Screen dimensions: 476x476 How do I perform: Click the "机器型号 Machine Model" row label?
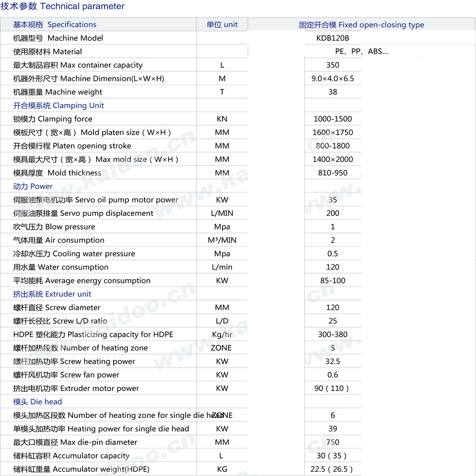(x=58, y=38)
